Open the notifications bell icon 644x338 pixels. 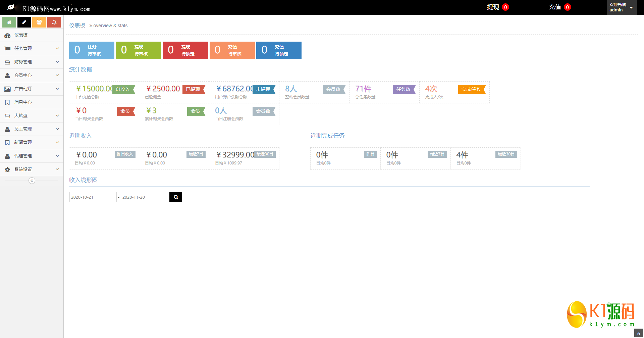[54, 22]
